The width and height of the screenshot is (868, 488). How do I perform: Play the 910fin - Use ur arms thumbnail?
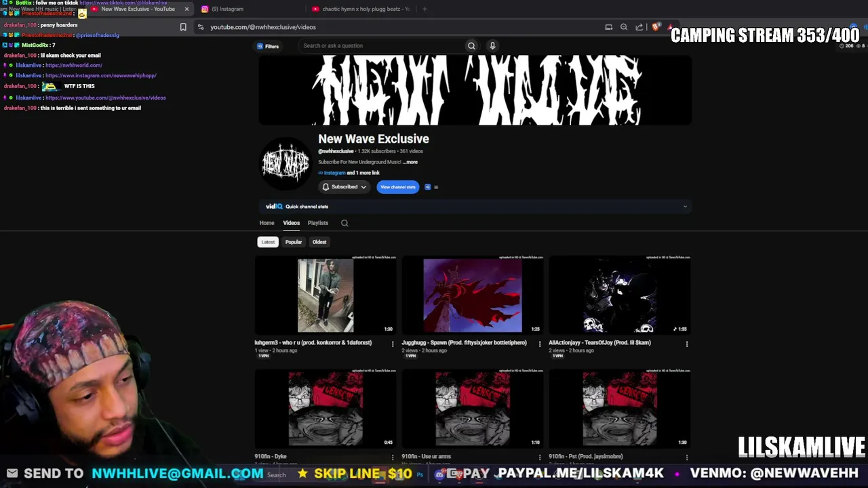(x=473, y=409)
